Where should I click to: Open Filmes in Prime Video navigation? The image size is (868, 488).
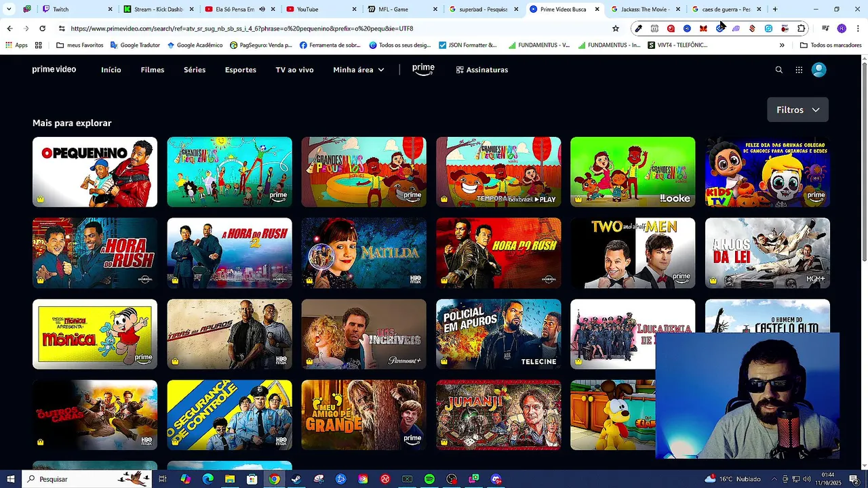153,70
